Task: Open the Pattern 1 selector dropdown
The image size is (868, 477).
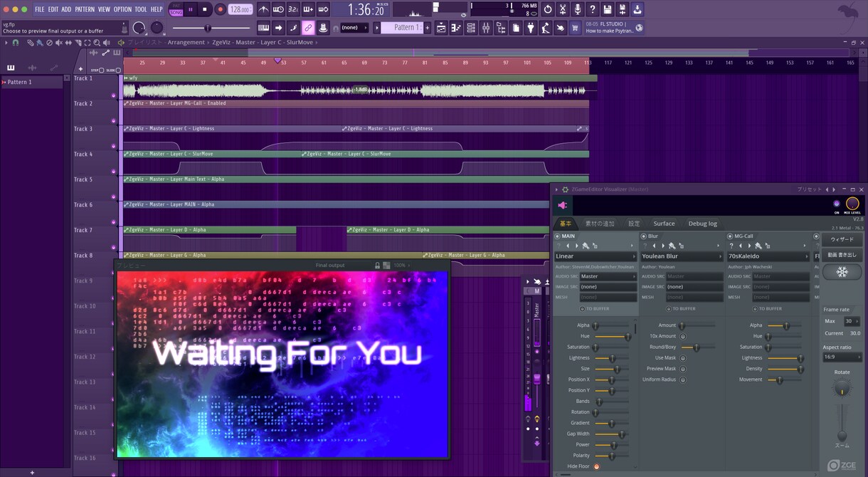Action: (x=402, y=28)
